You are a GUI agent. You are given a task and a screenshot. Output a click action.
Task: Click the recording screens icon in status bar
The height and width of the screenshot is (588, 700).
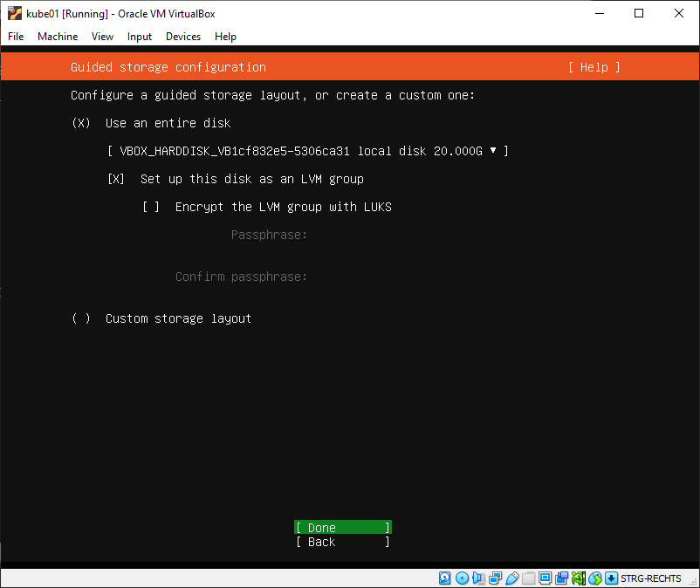tap(561, 578)
